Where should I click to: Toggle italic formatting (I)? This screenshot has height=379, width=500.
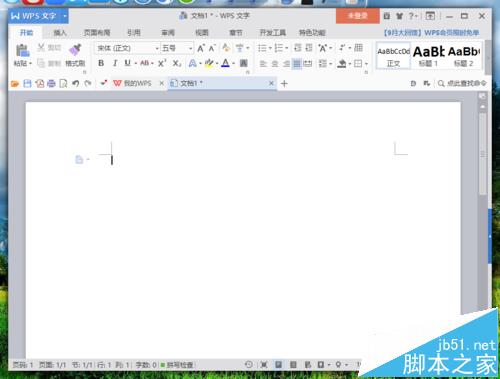115,63
